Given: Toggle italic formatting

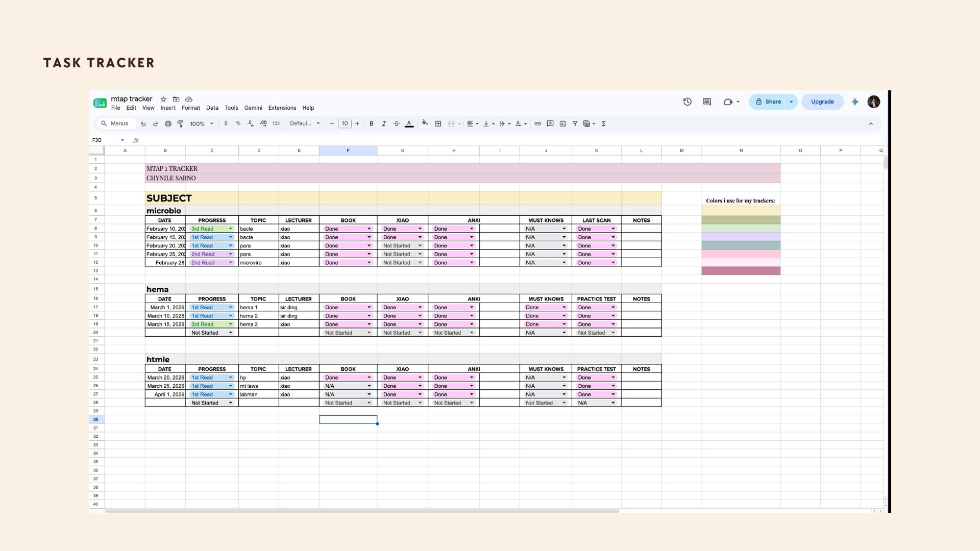Looking at the screenshot, I should [x=384, y=124].
